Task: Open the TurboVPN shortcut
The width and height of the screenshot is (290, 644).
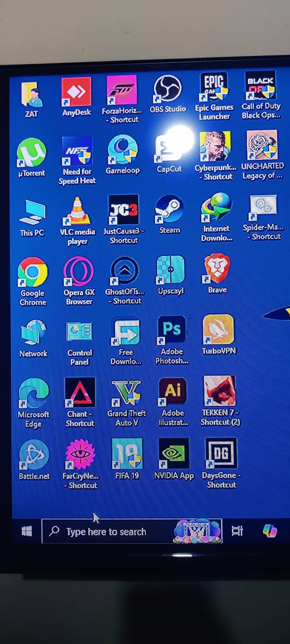Action: point(218,329)
